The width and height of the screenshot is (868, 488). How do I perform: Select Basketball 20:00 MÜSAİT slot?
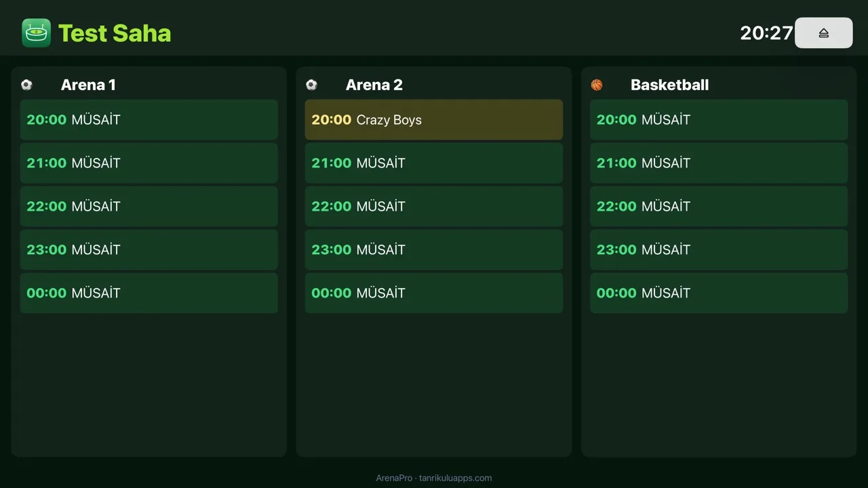tap(719, 120)
